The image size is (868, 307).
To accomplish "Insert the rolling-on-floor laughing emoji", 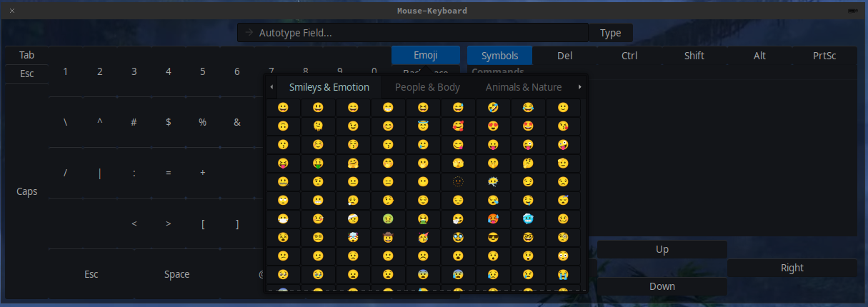I will pyautogui.click(x=494, y=107).
